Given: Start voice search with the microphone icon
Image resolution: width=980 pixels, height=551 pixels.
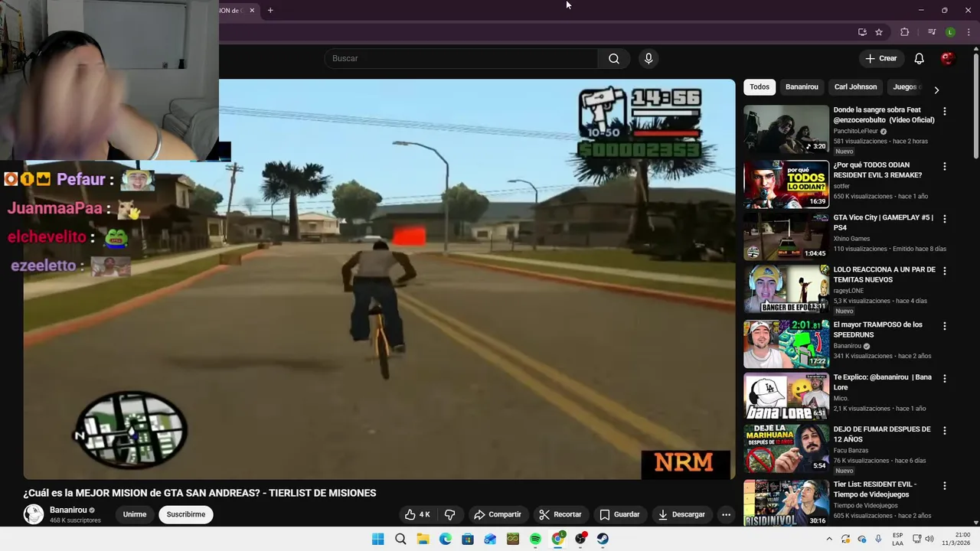Looking at the screenshot, I should click(648, 59).
